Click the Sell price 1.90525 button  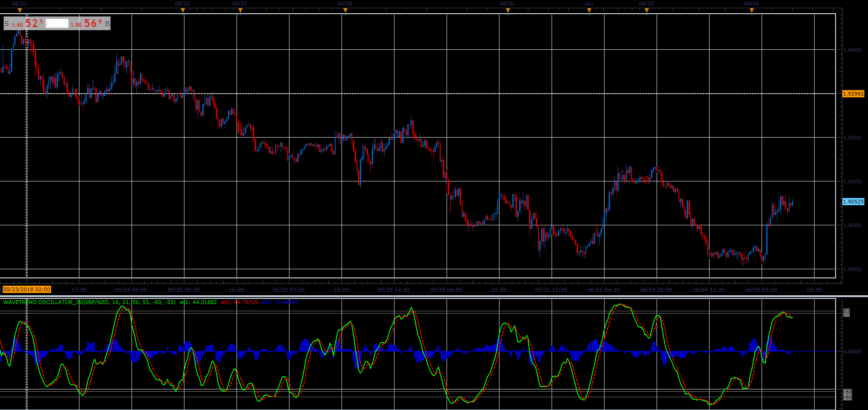pyautogui.click(x=24, y=23)
